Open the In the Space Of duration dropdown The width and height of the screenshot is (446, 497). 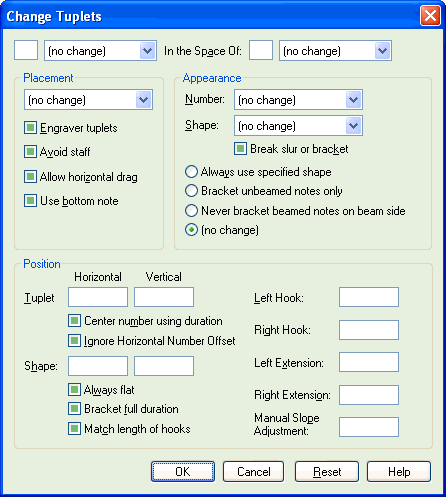(335, 51)
